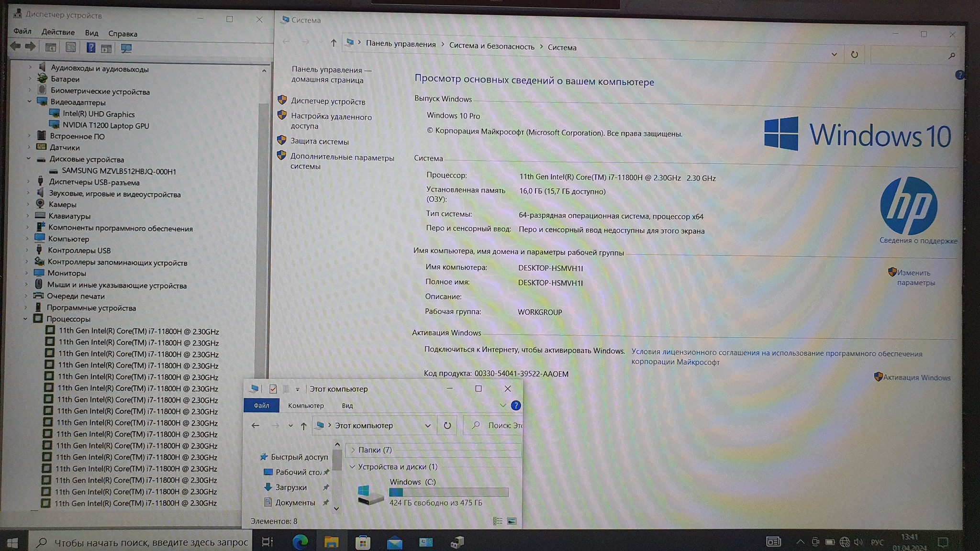Click the Properties toolbar icon in Device Manager
Screen dimensions: 980x551
click(70, 48)
